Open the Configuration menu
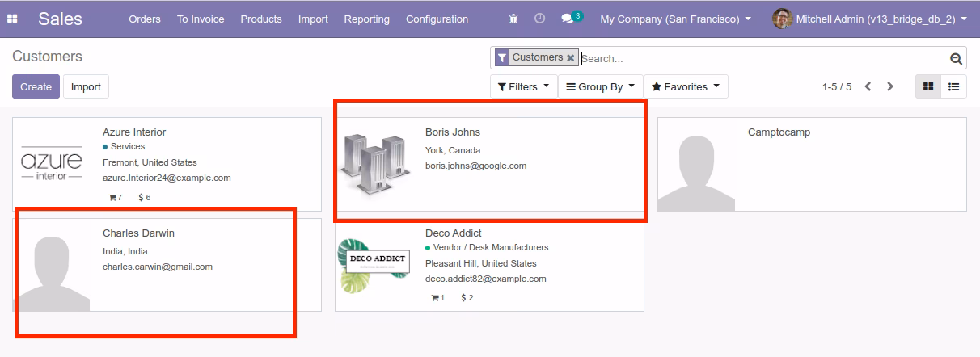The image size is (980, 357). pyautogui.click(x=437, y=19)
